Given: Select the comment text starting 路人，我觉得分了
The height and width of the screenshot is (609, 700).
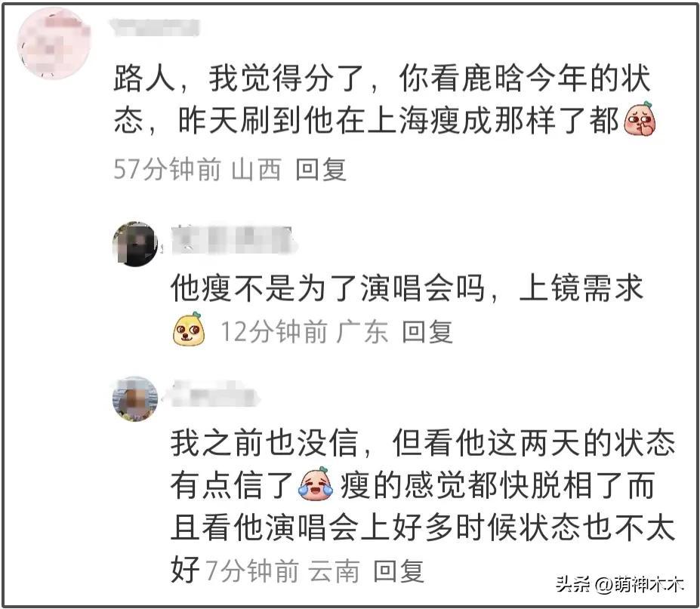Looking at the screenshot, I should (x=384, y=99).
